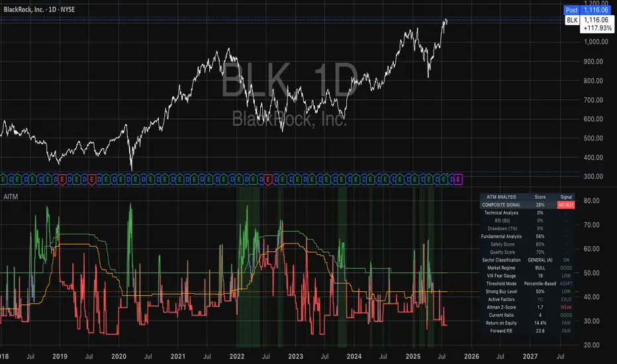Click the 900.00 price scale label

point(593,62)
